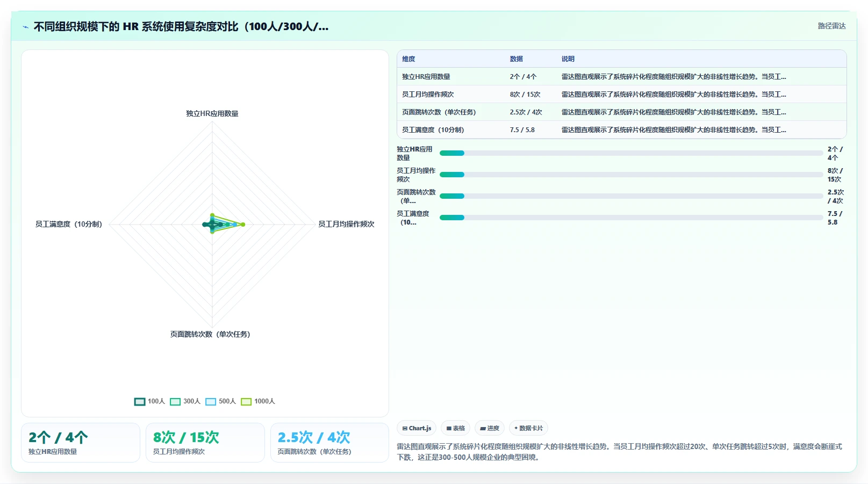Toggle the 100人 legend series

click(149, 401)
